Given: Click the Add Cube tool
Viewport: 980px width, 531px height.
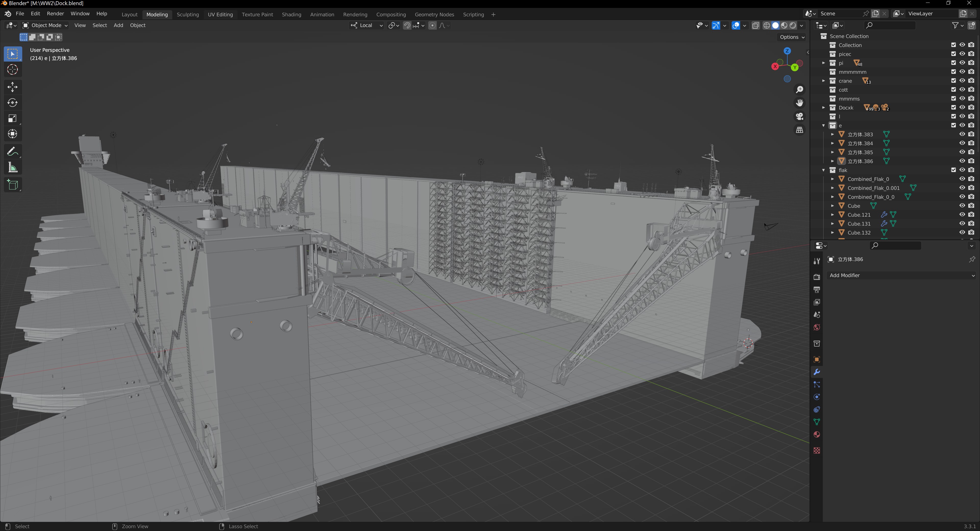Looking at the screenshot, I should (12, 185).
